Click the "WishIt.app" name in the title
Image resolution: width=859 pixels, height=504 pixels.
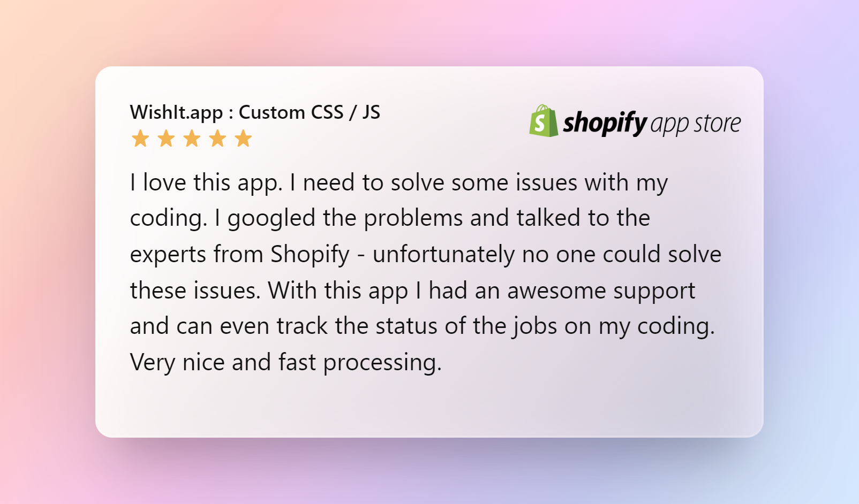(176, 113)
